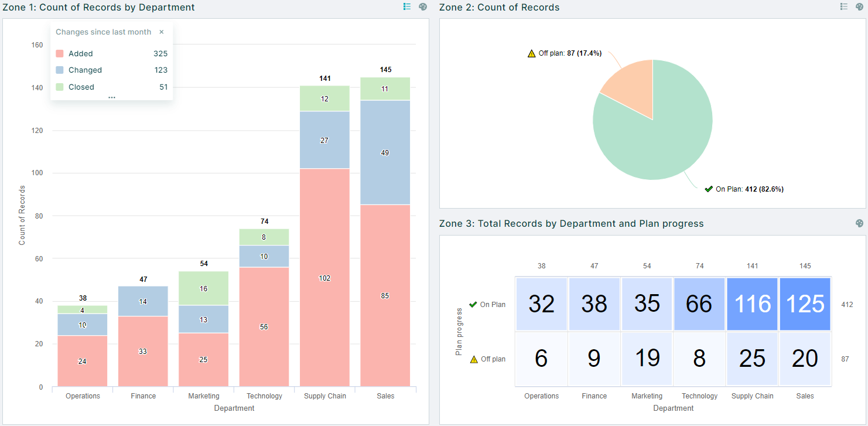868x426 pixels.
Task: Open the color palette icon on Zone 1
Action: click(423, 7)
